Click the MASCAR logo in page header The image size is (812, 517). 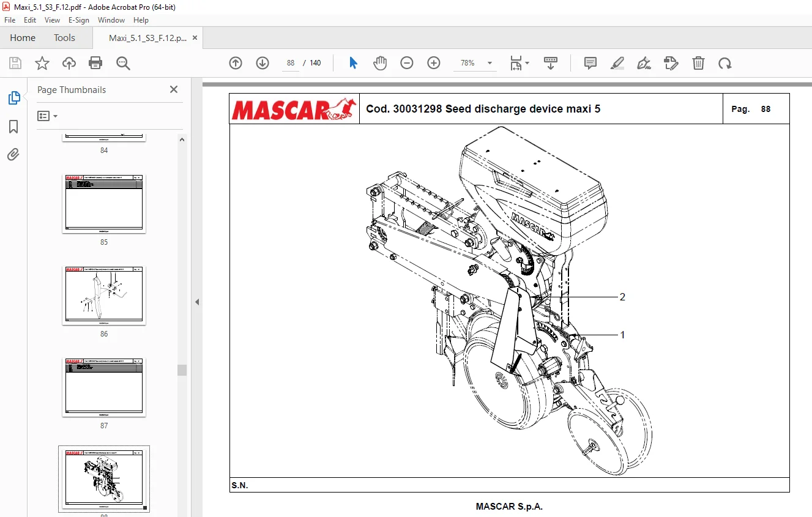pos(294,109)
